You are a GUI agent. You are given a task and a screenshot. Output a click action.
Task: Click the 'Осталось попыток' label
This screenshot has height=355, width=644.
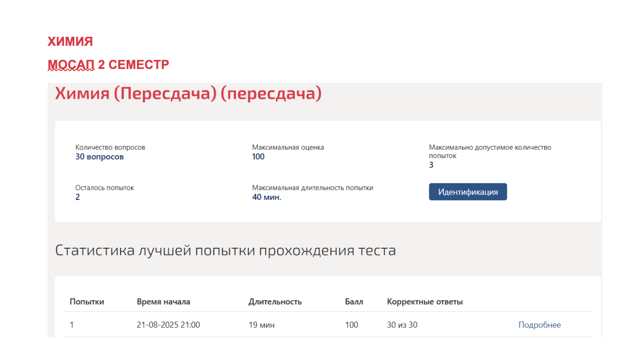[x=105, y=188]
